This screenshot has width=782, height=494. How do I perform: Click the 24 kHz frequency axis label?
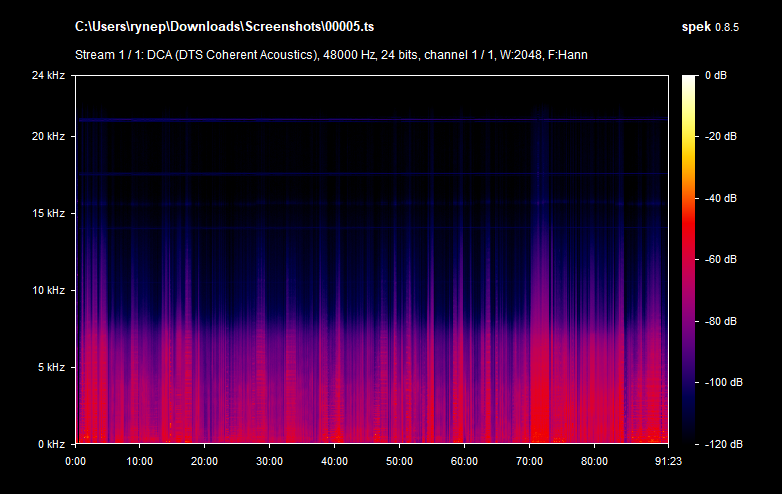click(x=47, y=75)
